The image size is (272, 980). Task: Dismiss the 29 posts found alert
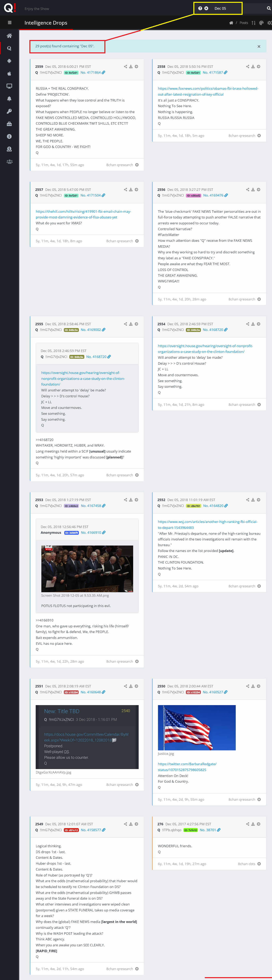(x=259, y=46)
